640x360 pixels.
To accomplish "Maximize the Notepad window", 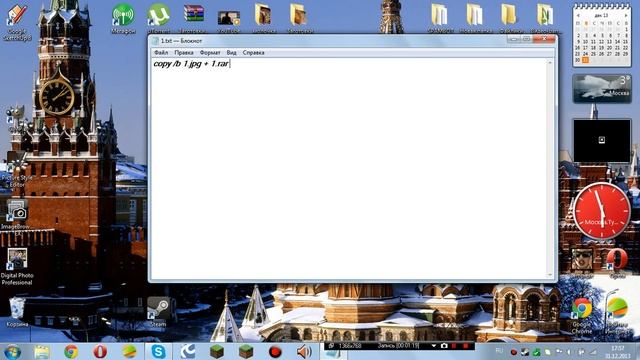I will coord(526,39).
